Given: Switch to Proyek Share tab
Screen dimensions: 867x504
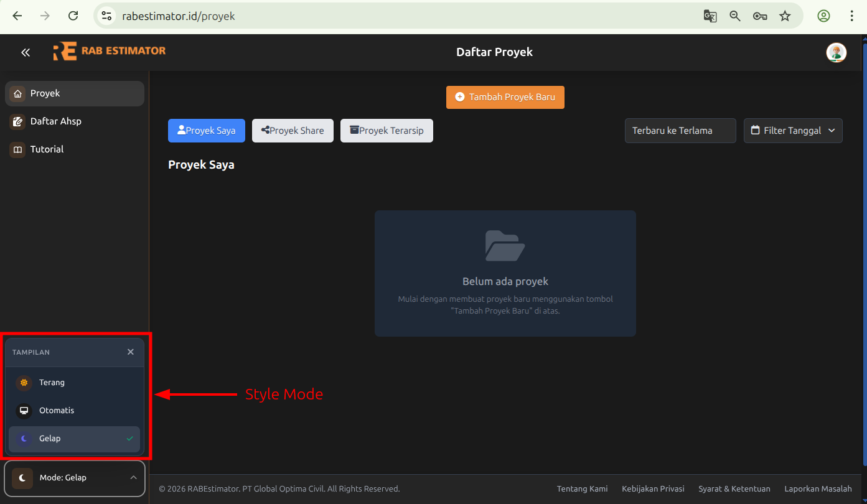Looking at the screenshot, I should click(x=293, y=131).
